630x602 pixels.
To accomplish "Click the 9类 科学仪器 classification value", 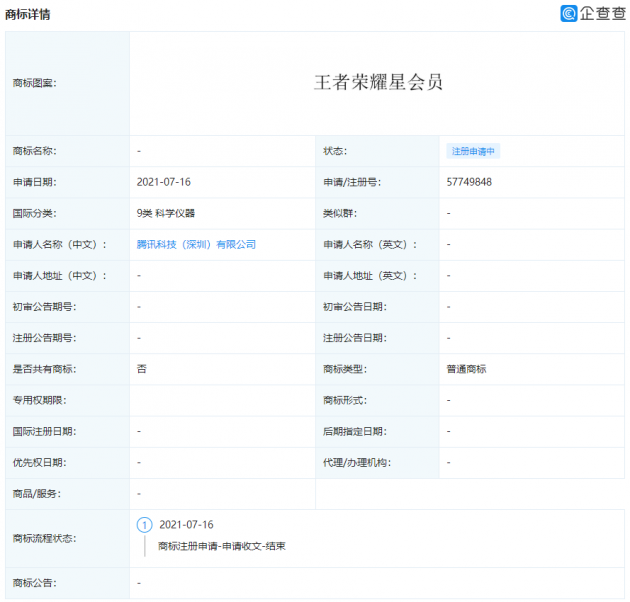I will point(166,213).
